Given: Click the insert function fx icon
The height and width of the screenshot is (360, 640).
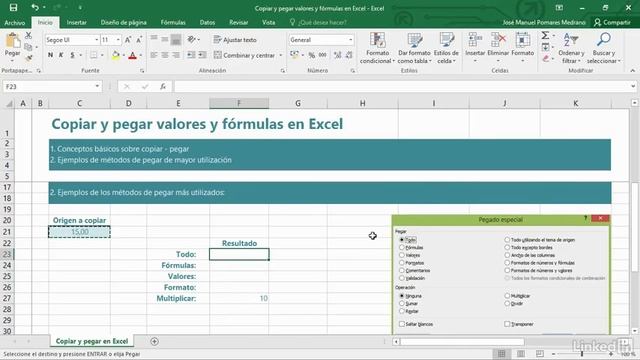Looking at the screenshot, I should [x=162, y=87].
